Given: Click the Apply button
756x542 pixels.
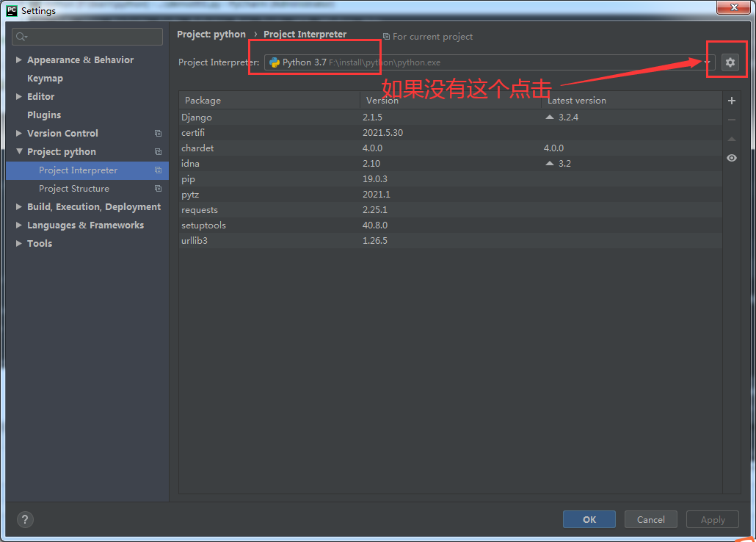Looking at the screenshot, I should point(713,519).
